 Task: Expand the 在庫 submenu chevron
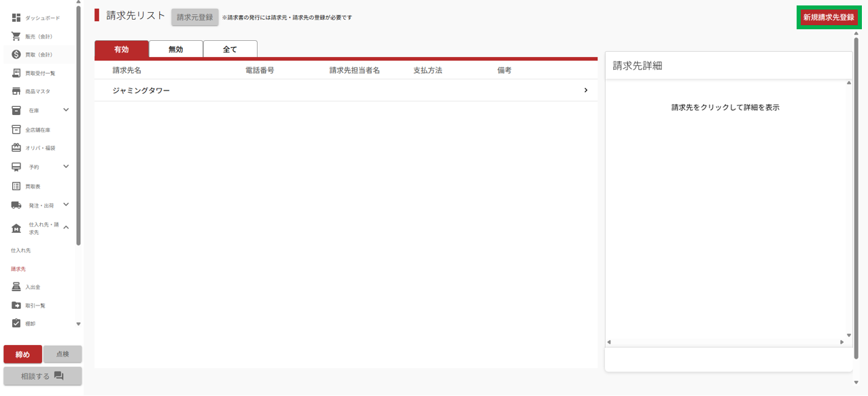66,110
